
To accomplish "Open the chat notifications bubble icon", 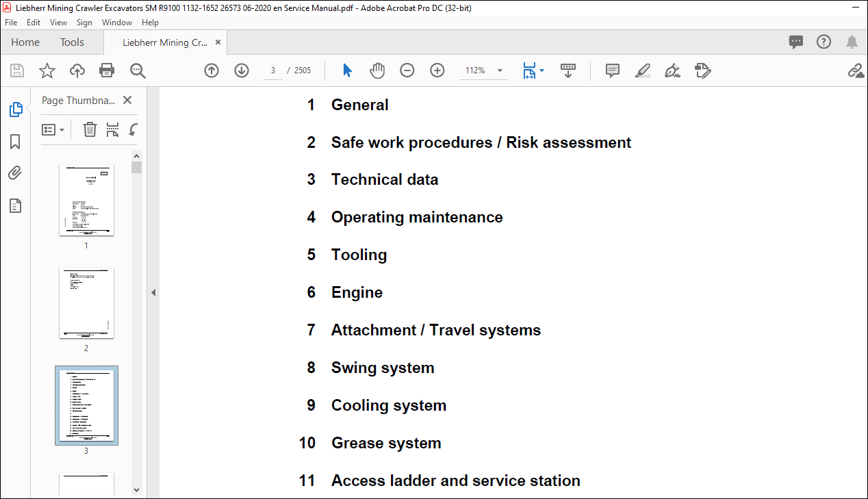I will [x=796, y=42].
